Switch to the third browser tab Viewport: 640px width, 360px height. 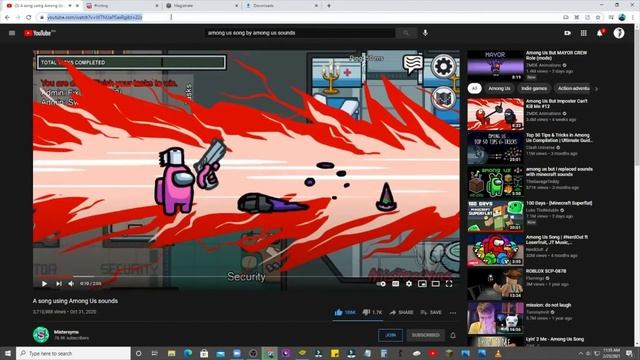point(202,6)
